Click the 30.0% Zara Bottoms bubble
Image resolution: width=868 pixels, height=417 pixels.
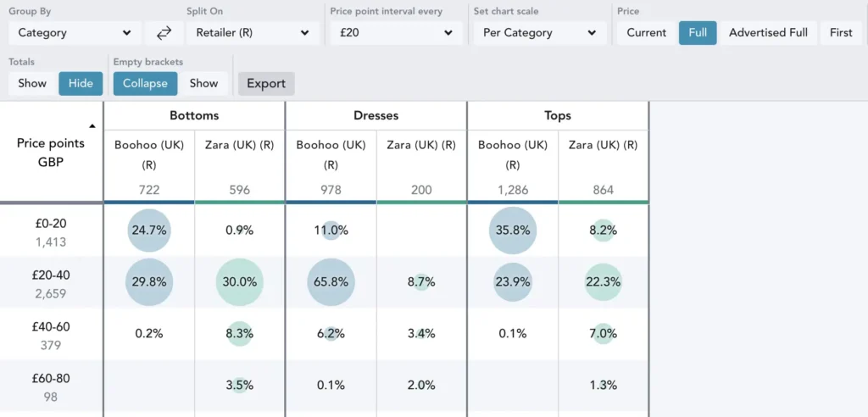240,282
